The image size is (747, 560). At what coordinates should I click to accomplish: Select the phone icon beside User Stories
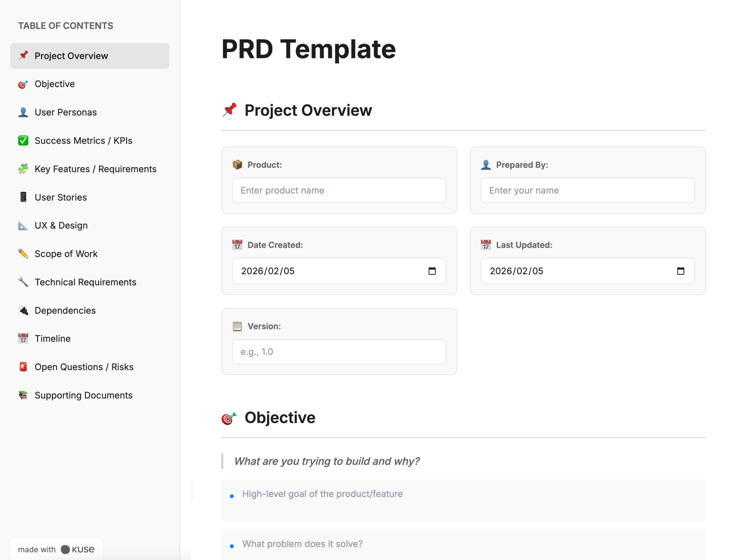pos(23,197)
